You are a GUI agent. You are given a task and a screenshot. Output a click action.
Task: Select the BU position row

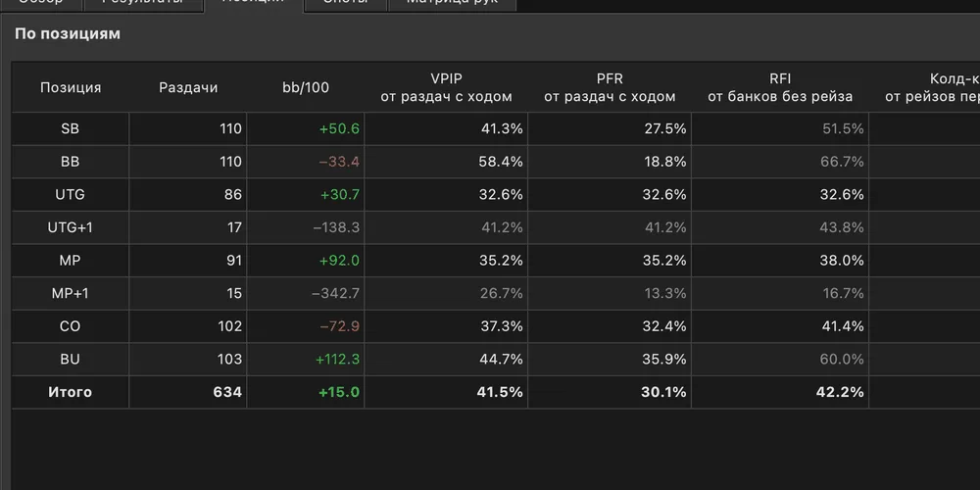(x=496, y=360)
